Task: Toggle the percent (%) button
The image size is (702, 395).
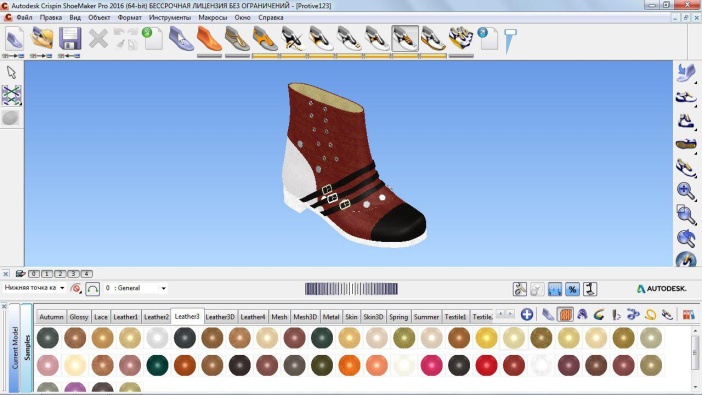Action: (x=572, y=289)
